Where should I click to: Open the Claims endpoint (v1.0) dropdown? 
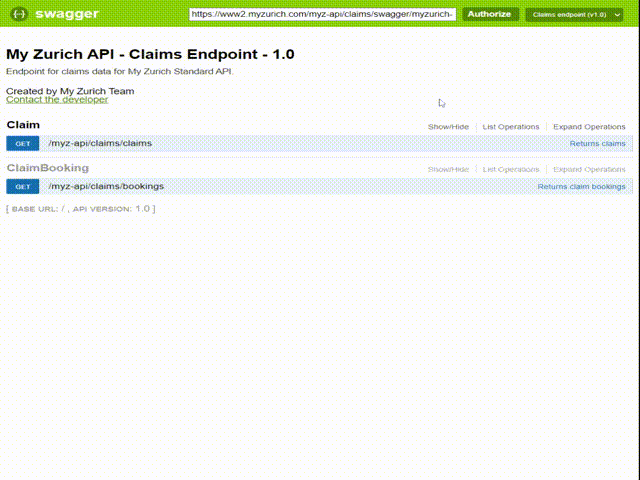coord(576,15)
